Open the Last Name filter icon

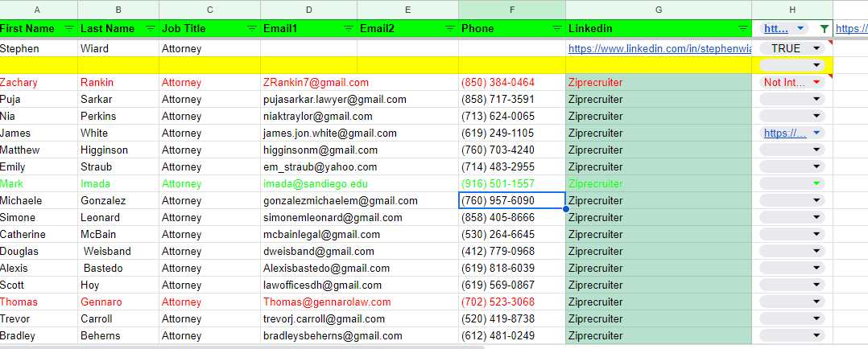point(150,28)
